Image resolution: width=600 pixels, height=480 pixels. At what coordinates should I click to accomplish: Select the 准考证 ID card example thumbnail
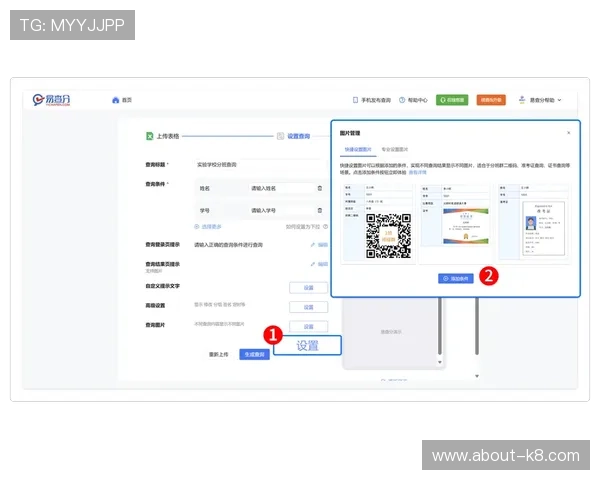pyautogui.click(x=535, y=223)
